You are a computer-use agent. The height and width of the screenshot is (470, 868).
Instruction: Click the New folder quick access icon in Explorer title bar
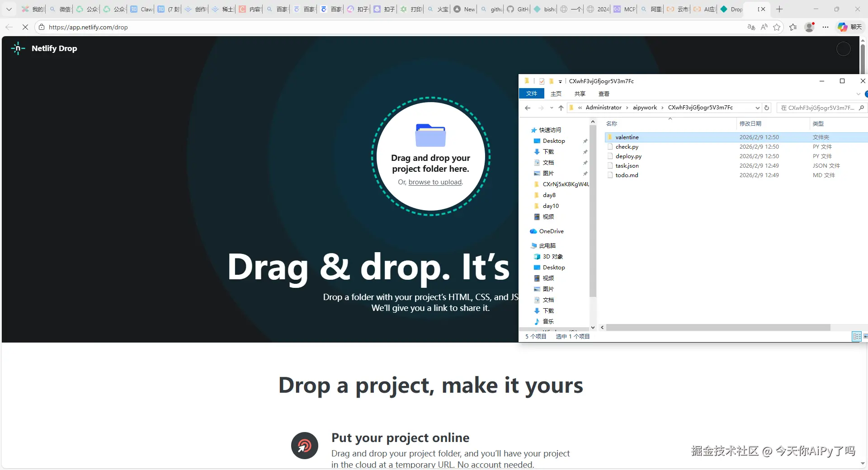point(551,81)
